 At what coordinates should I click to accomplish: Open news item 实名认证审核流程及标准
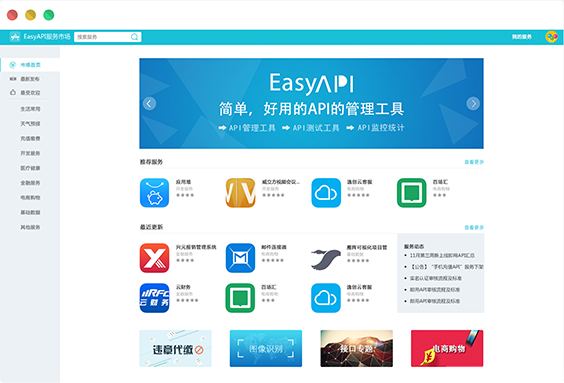(436, 278)
